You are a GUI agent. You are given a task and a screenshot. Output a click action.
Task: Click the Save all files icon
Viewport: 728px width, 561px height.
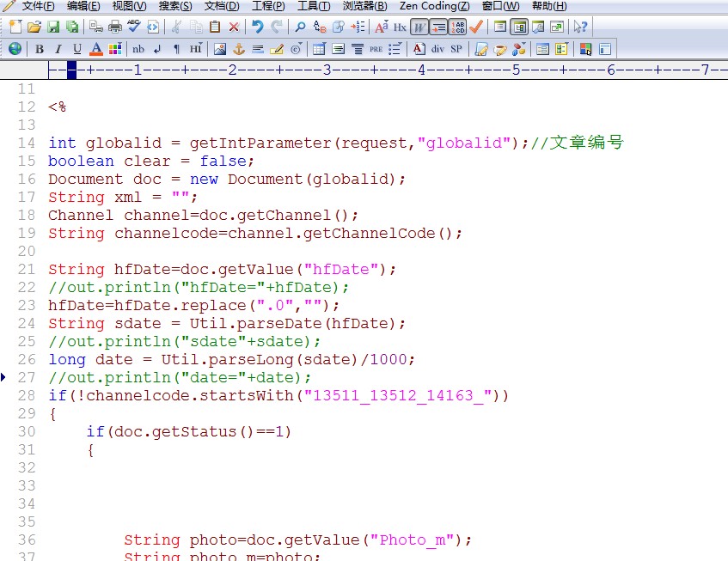point(72,27)
